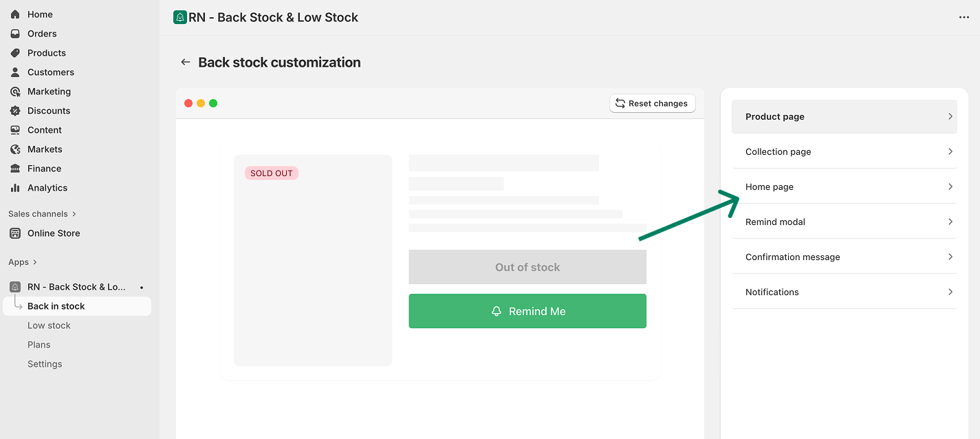Click the Products tag icon
980x439 pixels.
(15, 53)
